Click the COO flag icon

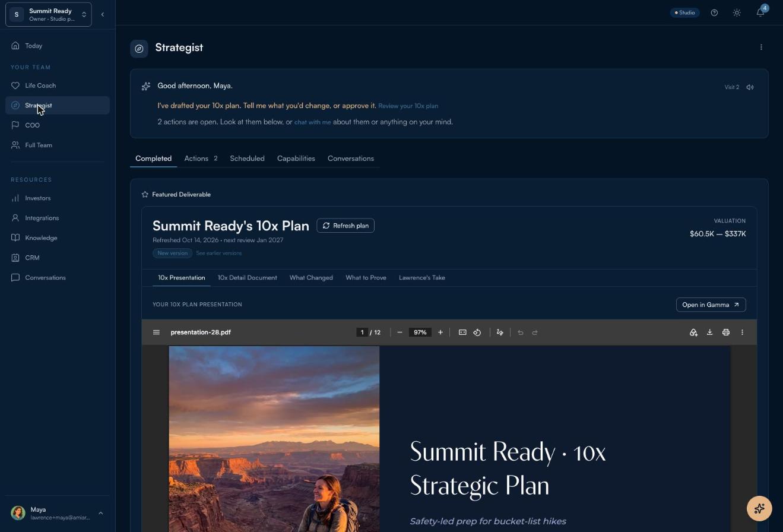point(15,125)
